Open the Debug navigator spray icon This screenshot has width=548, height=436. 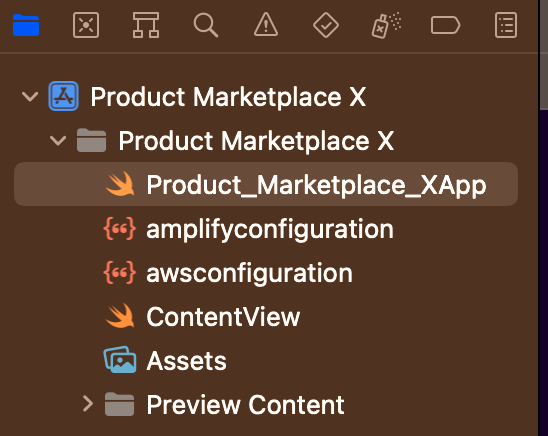click(386, 25)
